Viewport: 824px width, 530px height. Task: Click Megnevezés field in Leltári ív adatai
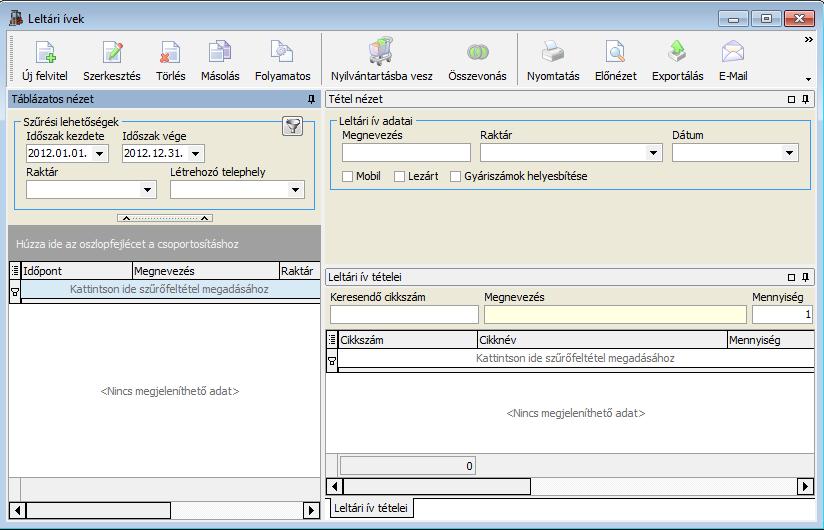406,153
